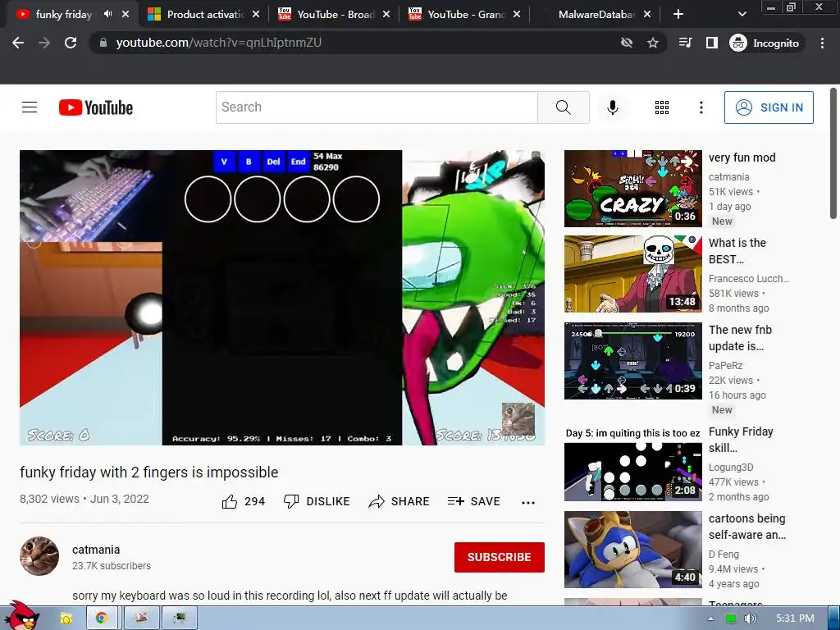Open the PaPeRz channel name
Image resolution: width=840 pixels, height=630 pixels.
[725, 365]
